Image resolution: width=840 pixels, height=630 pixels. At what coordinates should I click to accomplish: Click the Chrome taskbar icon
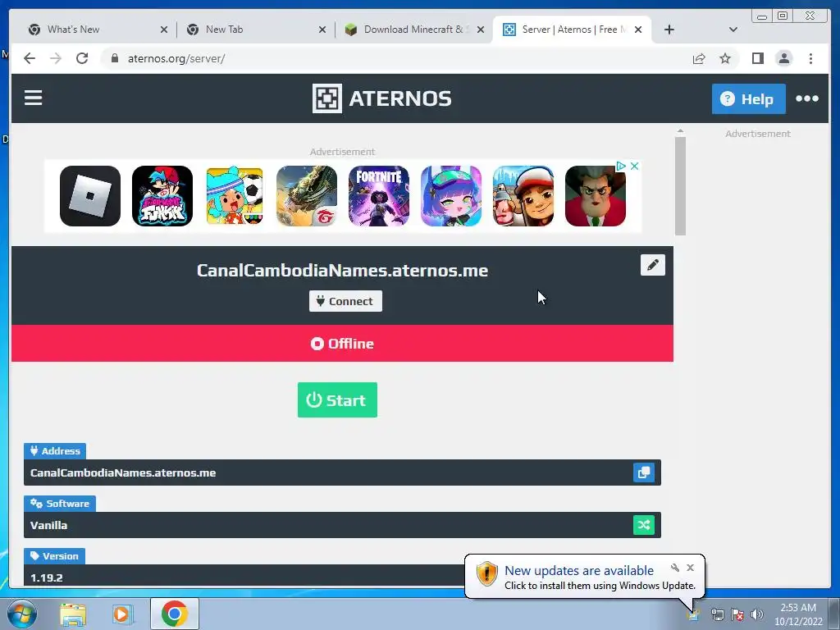(x=175, y=614)
